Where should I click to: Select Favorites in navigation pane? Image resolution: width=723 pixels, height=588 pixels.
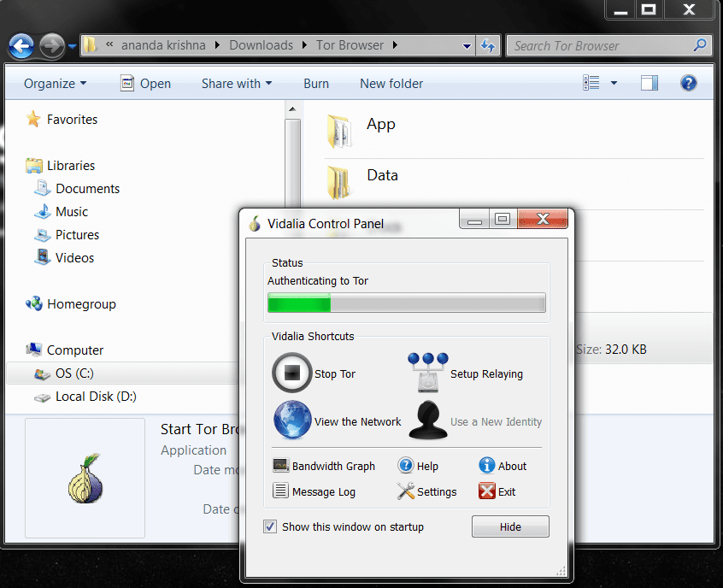(x=62, y=120)
